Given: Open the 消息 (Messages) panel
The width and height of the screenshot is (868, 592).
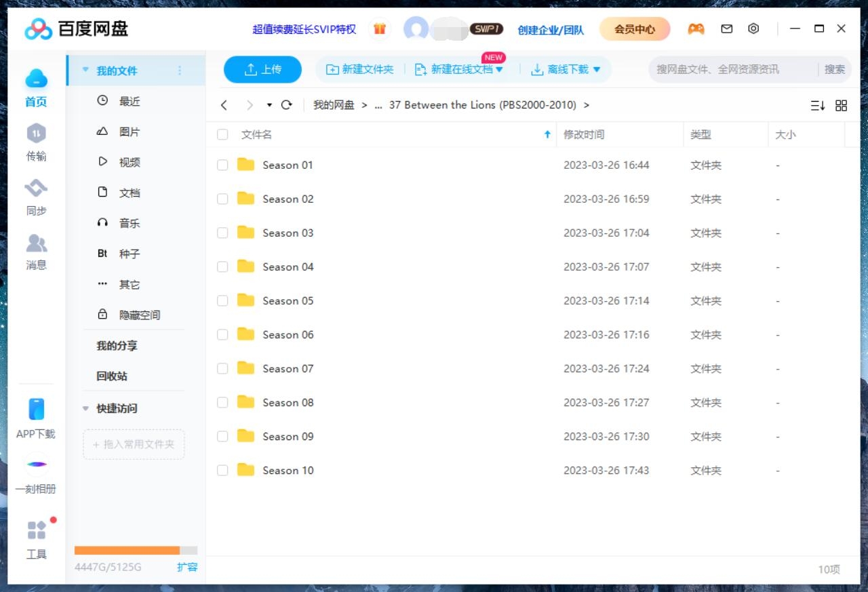Looking at the screenshot, I should (x=36, y=251).
